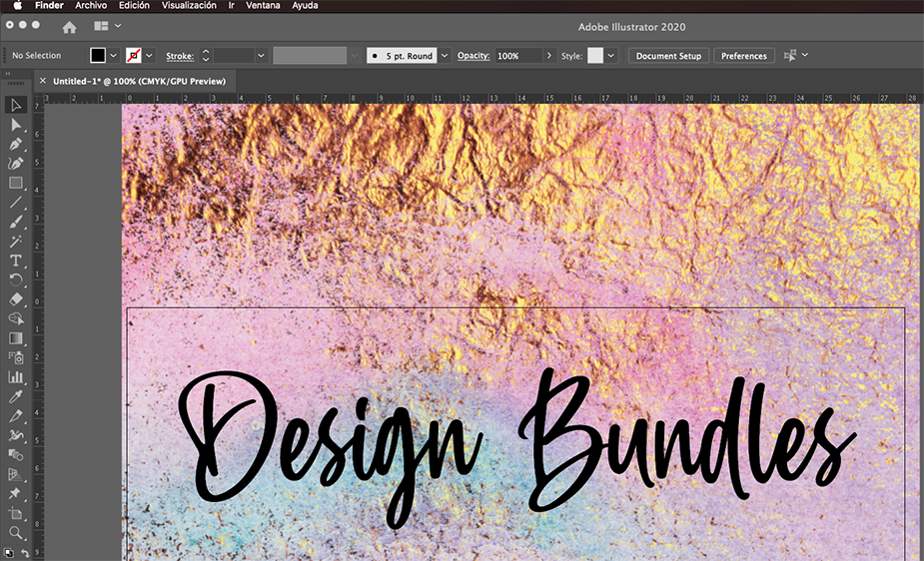The image size is (924, 561).
Task: Select the Gradient tool
Action: [16, 337]
